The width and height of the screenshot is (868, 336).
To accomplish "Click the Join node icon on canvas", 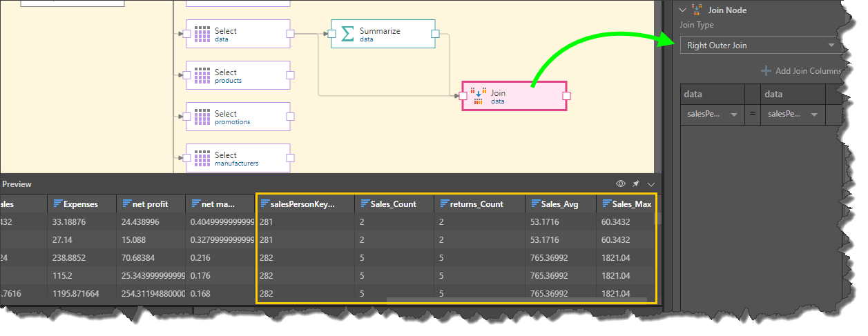I will pos(479,96).
